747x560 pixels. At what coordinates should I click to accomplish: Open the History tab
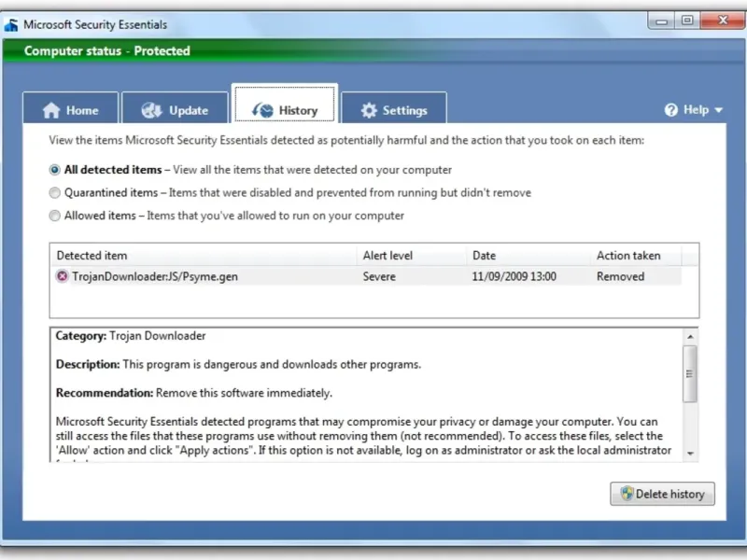click(x=285, y=104)
